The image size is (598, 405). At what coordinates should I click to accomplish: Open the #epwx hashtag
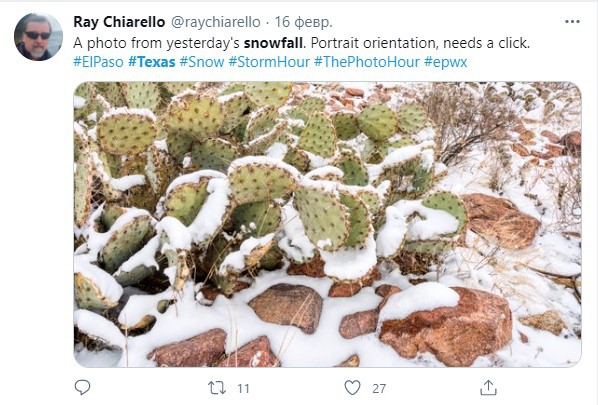[445, 62]
